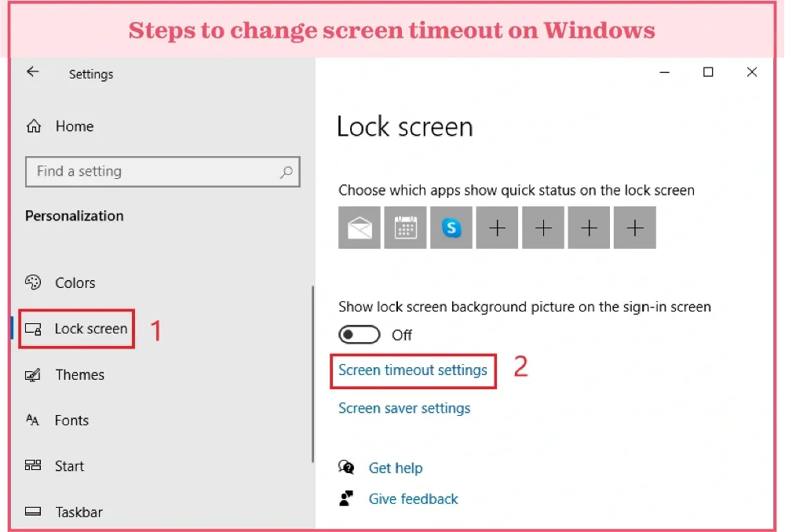
Task: Open Screen timeout settings link
Action: click(x=413, y=370)
